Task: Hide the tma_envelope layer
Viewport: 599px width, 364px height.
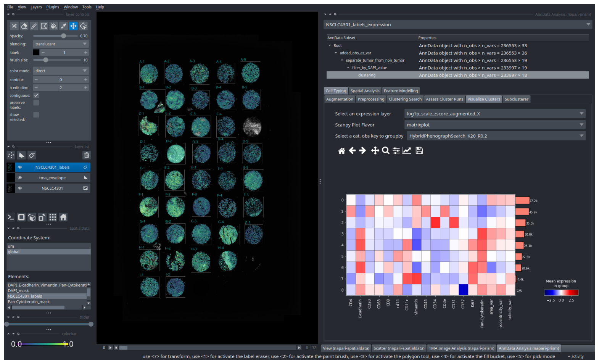Action: point(20,178)
